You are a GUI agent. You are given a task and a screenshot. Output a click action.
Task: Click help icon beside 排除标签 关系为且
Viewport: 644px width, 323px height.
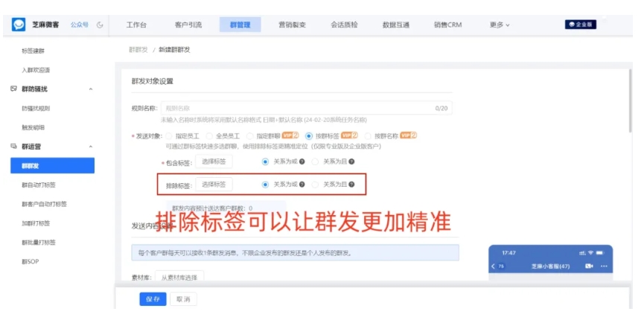351,185
